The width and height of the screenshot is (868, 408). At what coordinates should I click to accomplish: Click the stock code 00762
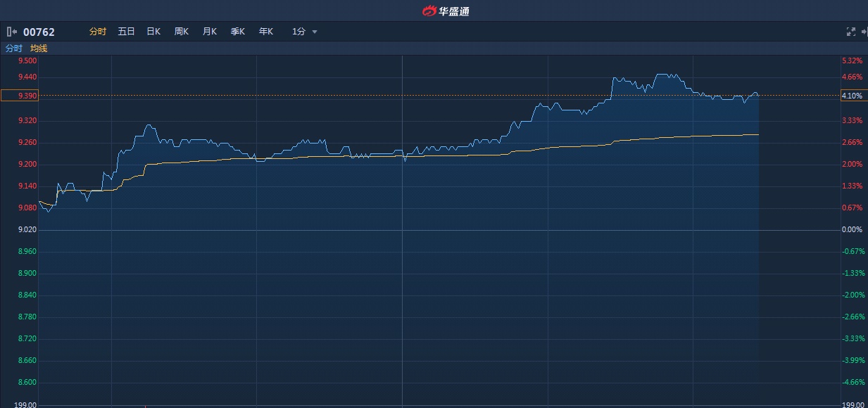(x=39, y=32)
